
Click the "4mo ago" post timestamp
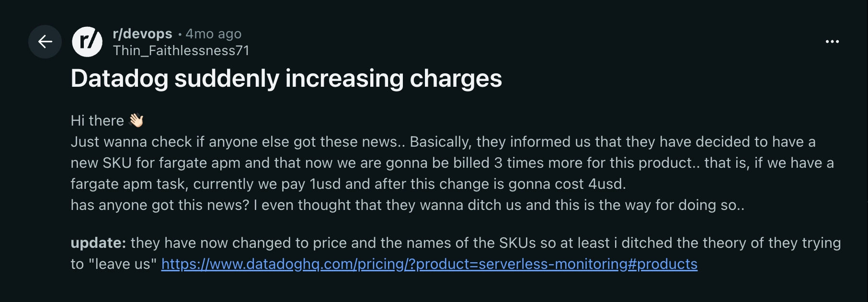(x=214, y=34)
